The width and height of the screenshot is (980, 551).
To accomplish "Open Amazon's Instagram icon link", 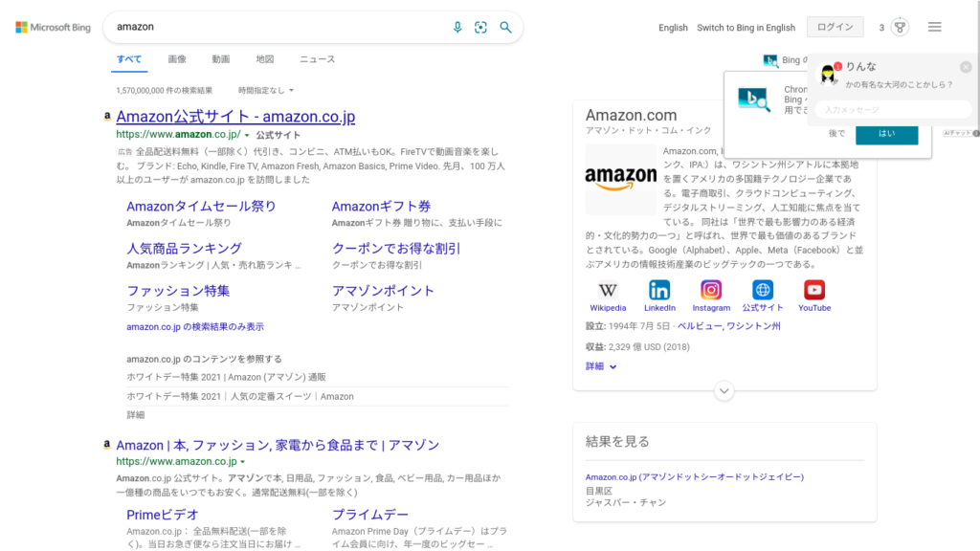I will (711, 291).
